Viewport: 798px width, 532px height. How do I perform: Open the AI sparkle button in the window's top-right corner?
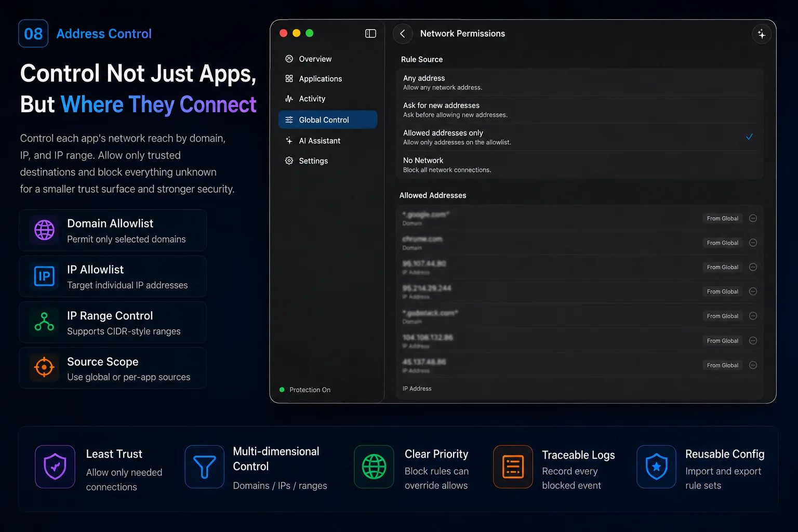click(x=762, y=34)
